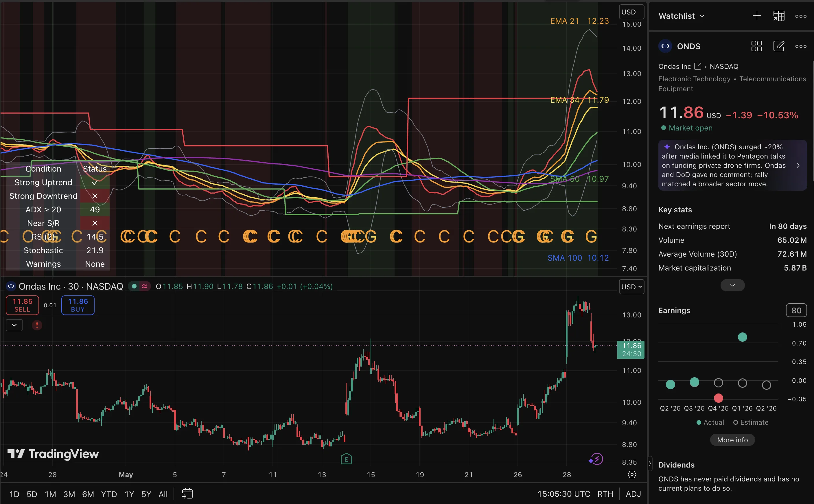Expand the news summary arrow
The width and height of the screenshot is (814, 504).
[x=798, y=165]
